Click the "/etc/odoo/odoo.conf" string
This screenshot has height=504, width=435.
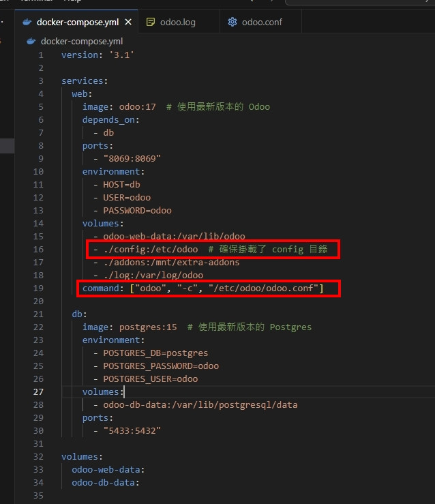click(263, 288)
